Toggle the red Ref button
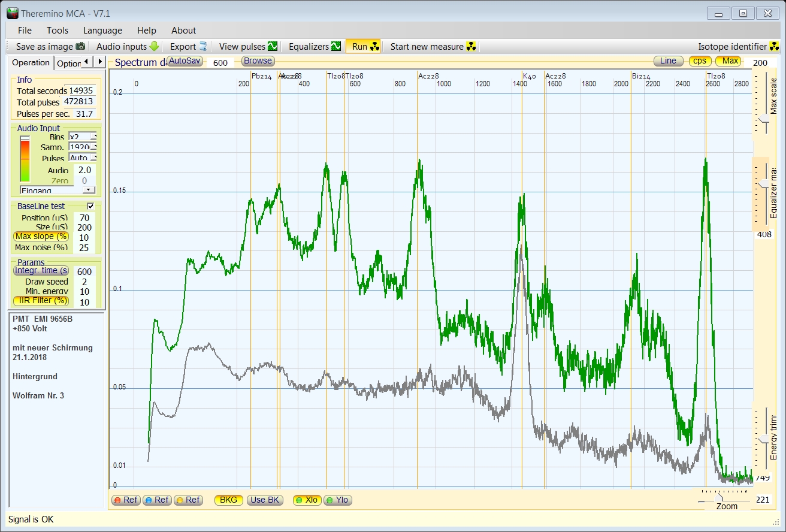The width and height of the screenshot is (786, 532). [126, 500]
